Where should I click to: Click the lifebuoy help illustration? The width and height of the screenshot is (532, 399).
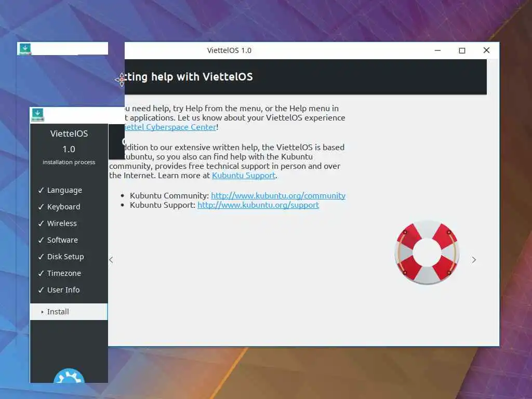(x=427, y=252)
